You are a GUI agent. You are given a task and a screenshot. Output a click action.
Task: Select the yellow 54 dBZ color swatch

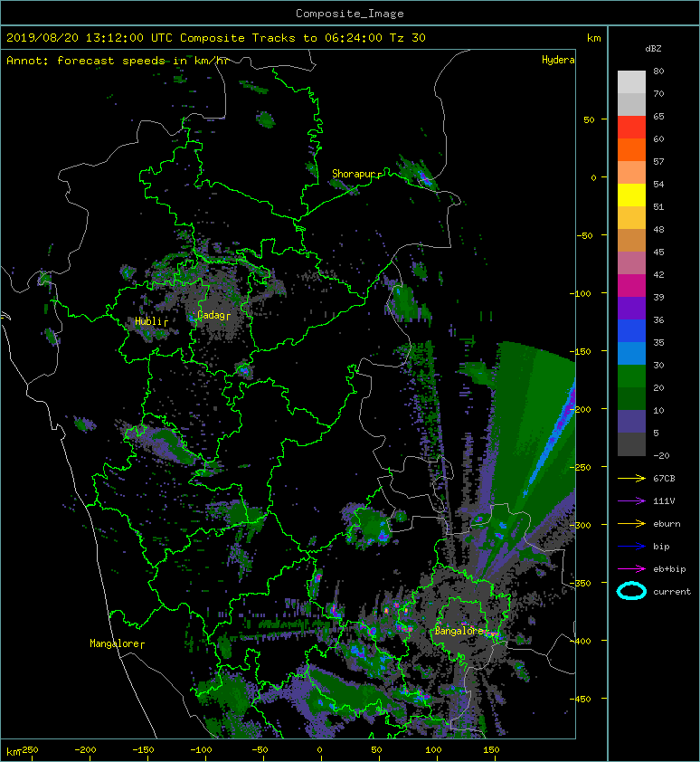[631, 195]
